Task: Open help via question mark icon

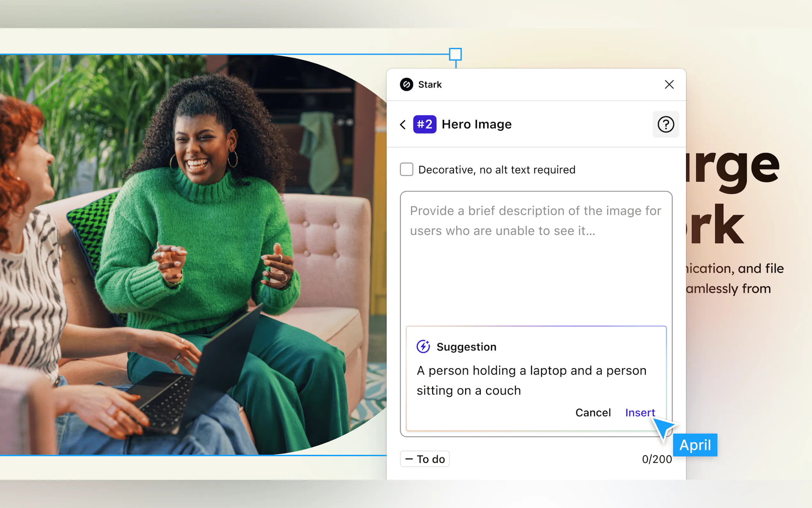Action: [x=665, y=124]
